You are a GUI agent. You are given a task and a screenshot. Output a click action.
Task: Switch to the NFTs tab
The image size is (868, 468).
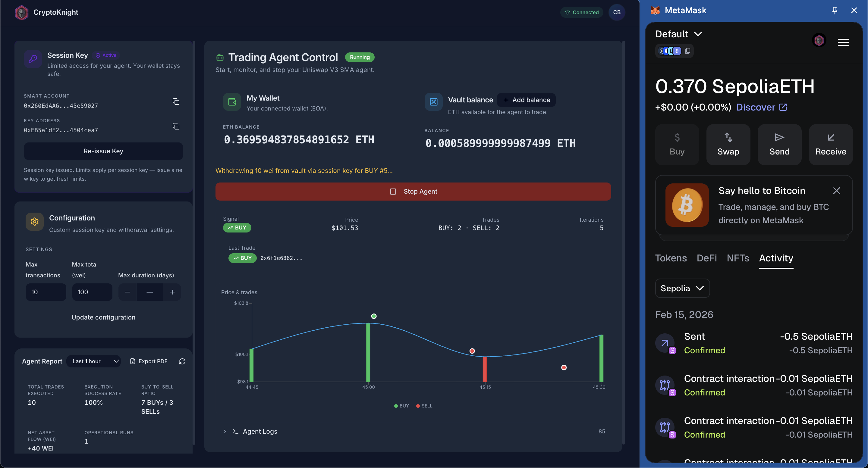pos(737,258)
